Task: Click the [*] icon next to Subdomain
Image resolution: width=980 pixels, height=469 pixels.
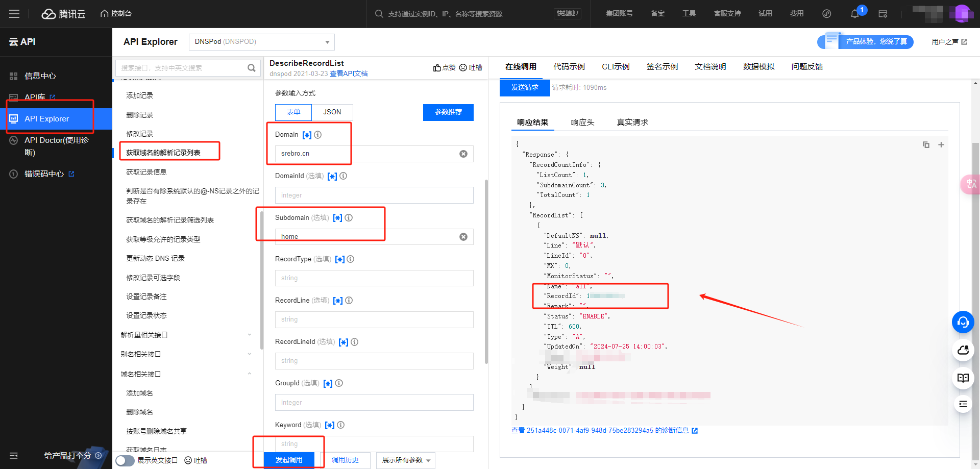Action: (x=337, y=218)
